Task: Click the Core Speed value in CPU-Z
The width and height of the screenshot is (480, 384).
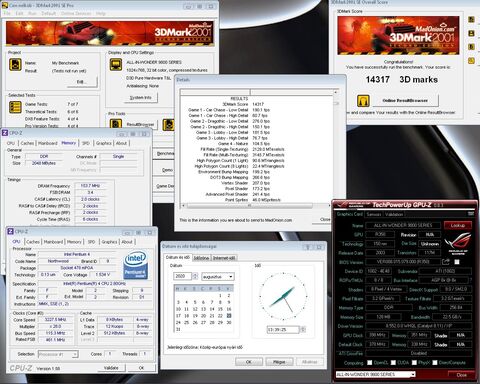Action: coord(55,320)
